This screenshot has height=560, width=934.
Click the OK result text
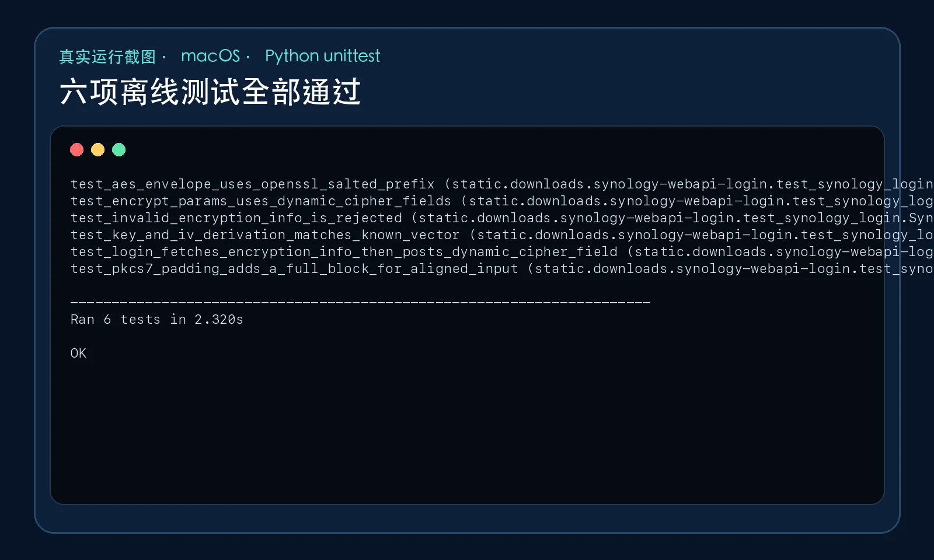[x=78, y=353]
